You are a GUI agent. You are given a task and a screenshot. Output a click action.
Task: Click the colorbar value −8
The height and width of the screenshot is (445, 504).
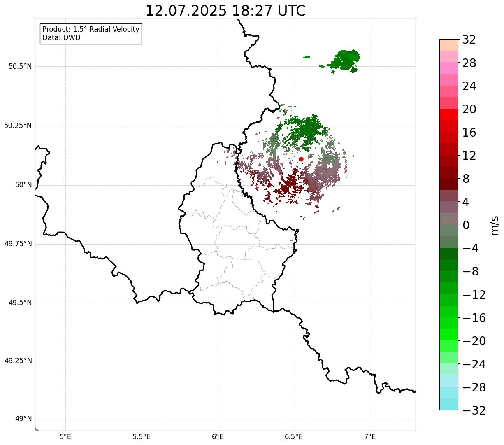click(471, 272)
